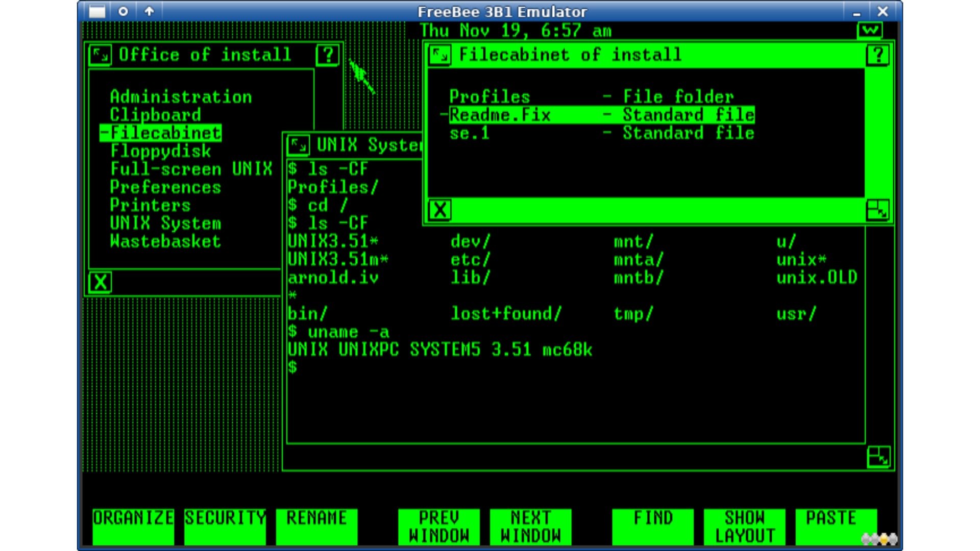Select Full-screen UNIX in the Office menu
The width and height of the screenshot is (980, 551).
tap(191, 169)
